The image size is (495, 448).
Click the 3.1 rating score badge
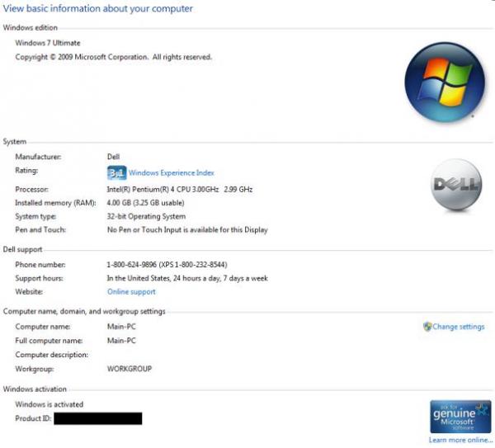click(116, 173)
